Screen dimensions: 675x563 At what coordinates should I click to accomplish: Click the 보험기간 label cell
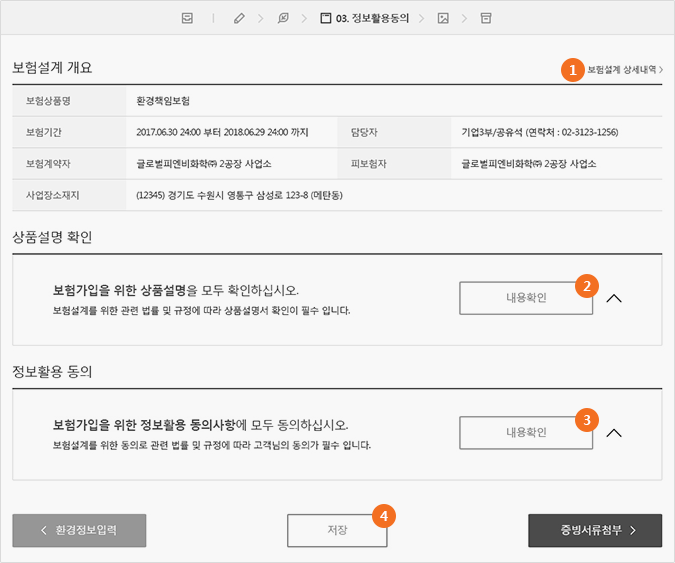click(x=69, y=132)
